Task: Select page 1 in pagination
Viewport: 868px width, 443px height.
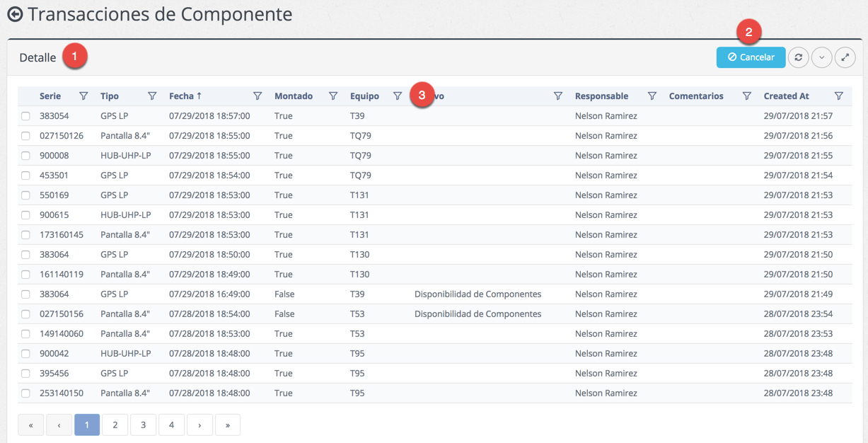Action: click(x=87, y=425)
